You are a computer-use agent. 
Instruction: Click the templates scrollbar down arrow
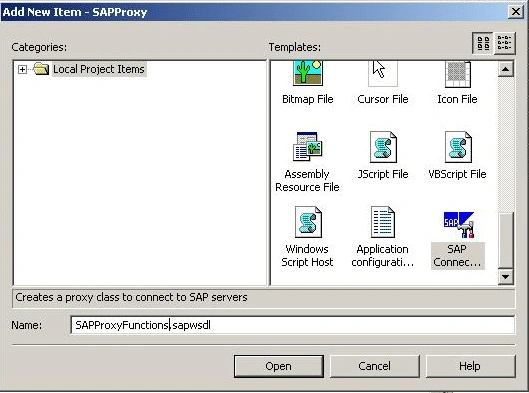click(x=505, y=277)
